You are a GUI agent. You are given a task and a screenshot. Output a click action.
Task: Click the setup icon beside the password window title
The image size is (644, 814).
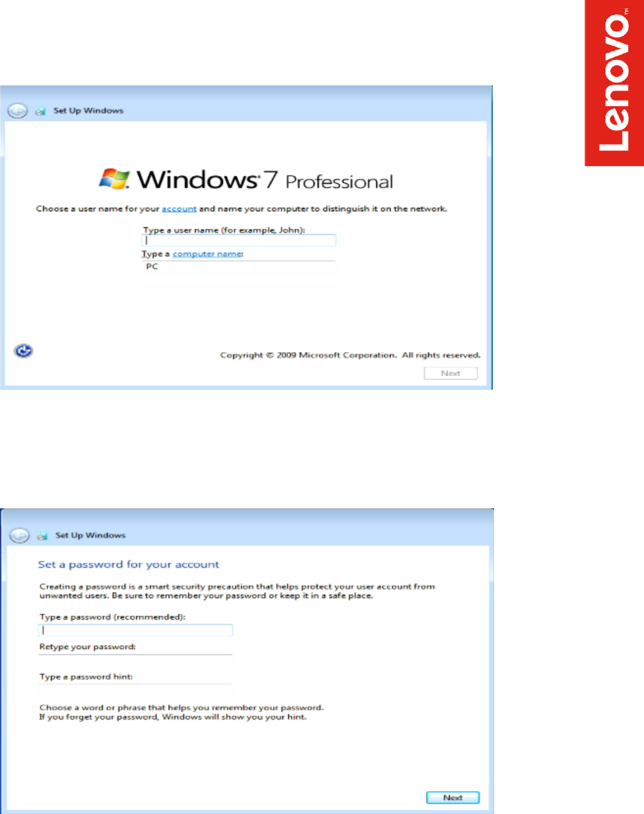click(42, 536)
